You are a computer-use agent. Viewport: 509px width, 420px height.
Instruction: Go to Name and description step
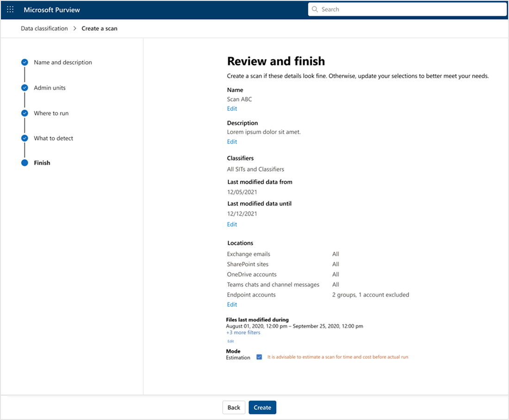(63, 62)
